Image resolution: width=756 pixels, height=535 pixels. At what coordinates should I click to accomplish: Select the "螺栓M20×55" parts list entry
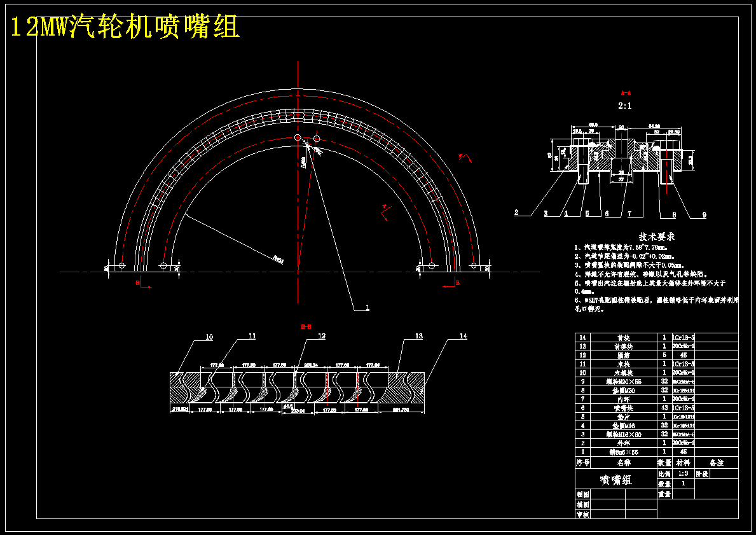623,382
